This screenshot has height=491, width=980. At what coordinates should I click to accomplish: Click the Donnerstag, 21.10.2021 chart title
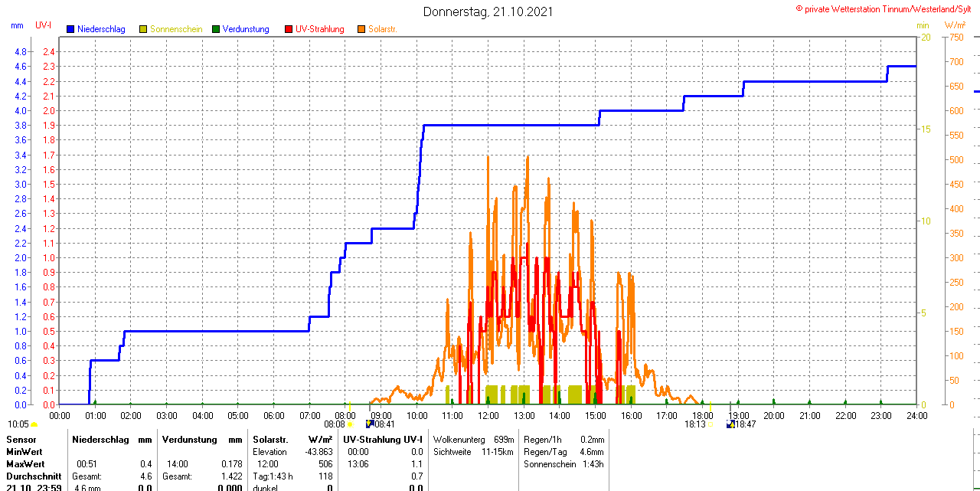coord(488,11)
